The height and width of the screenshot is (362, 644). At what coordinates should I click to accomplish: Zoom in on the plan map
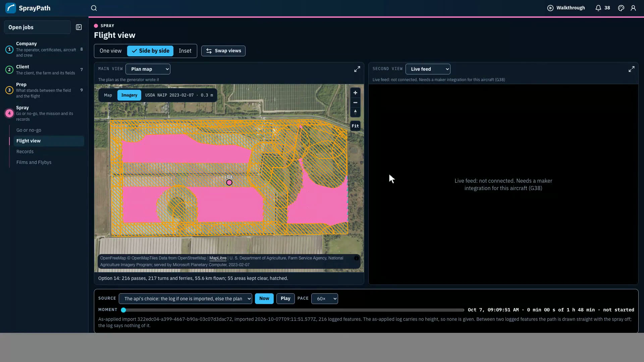[355, 93]
